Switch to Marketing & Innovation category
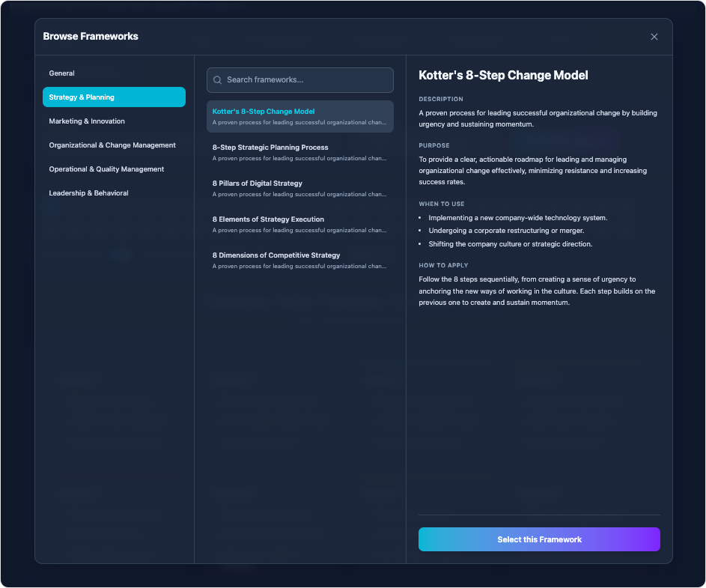This screenshot has height=588, width=706. [x=87, y=121]
